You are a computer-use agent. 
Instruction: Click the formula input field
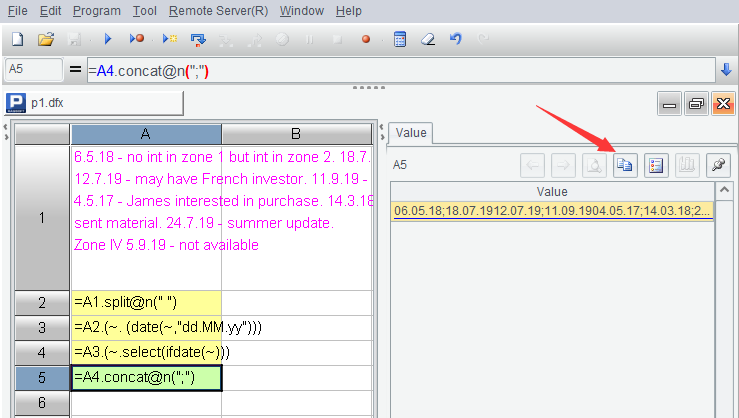(400, 70)
